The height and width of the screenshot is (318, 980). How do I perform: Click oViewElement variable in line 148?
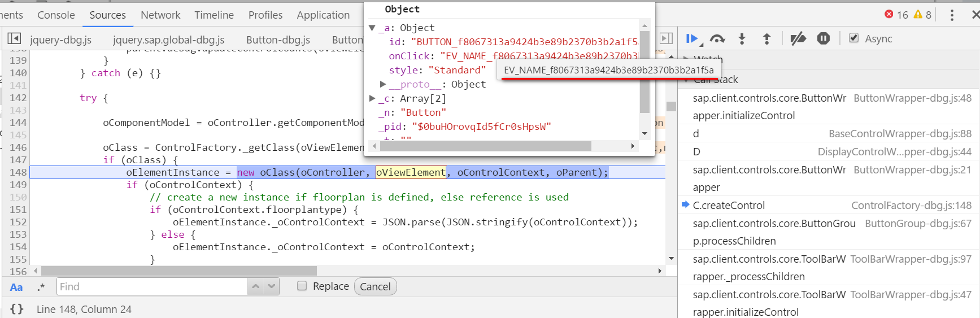(x=411, y=172)
